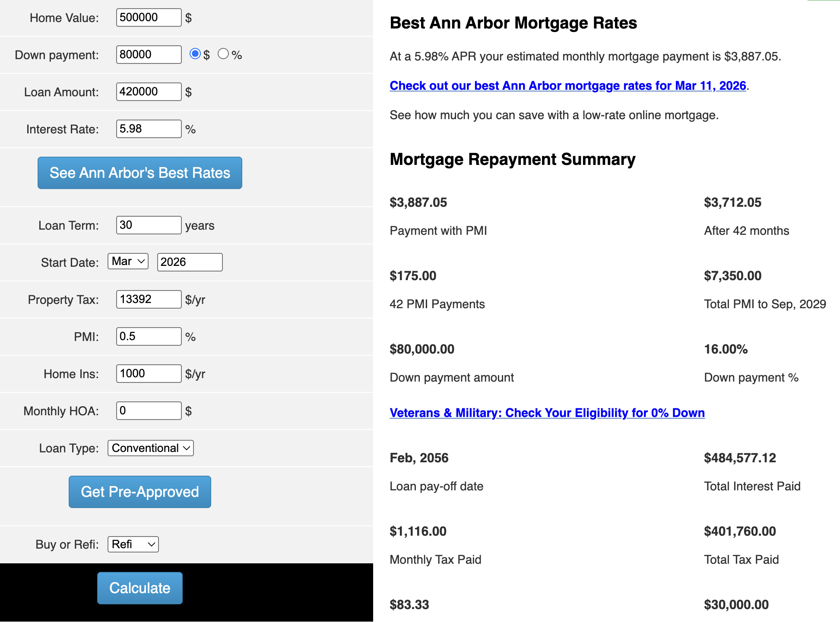Click See Ann Arbor's Best Rates button

(139, 173)
